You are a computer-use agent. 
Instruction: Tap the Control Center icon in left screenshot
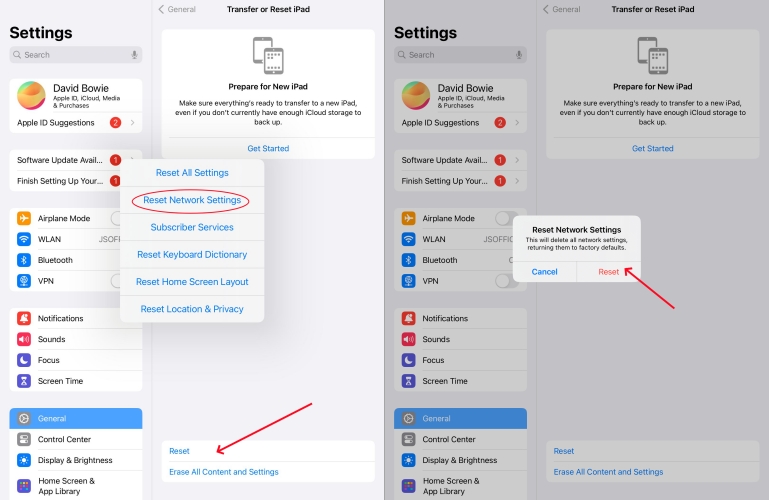pos(24,439)
